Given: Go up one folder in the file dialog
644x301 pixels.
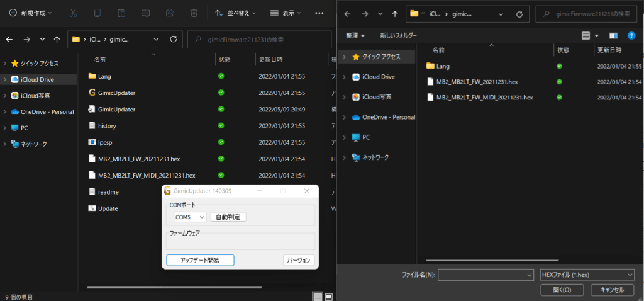Looking at the screenshot, I should (x=395, y=13).
